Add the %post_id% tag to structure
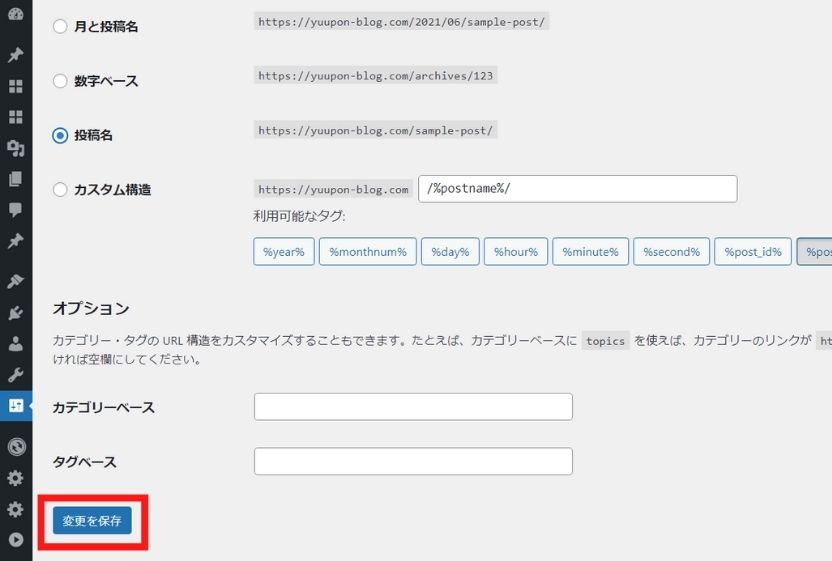Viewport: 832px width, 561px height. [x=752, y=252]
